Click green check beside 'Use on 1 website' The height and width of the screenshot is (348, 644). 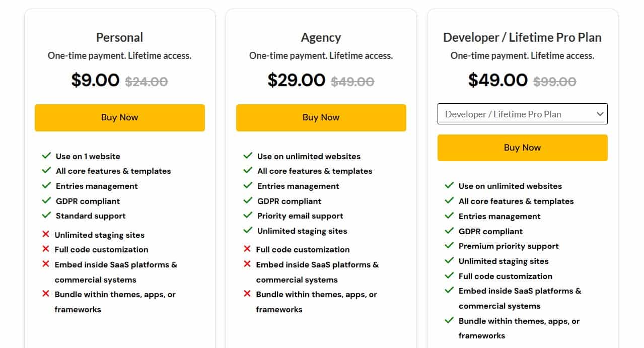[x=46, y=156]
